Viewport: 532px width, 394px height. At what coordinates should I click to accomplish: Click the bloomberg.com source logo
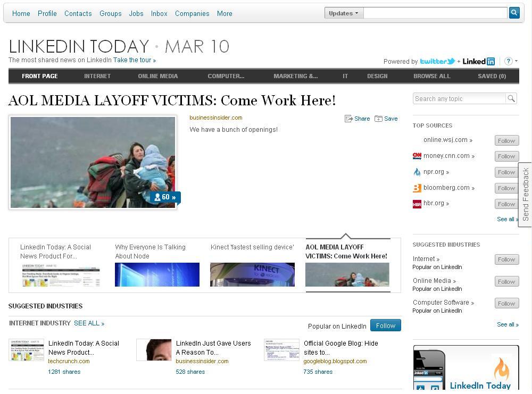click(x=417, y=188)
